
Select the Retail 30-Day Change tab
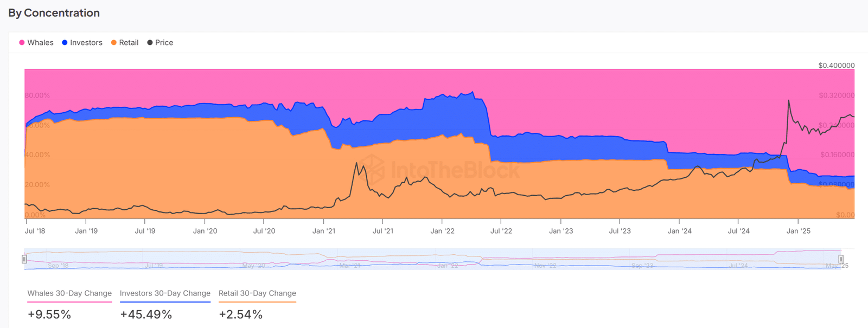coord(257,293)
